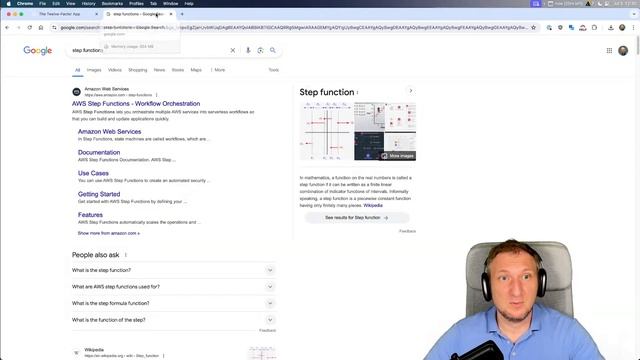Click the browser back arrow
Image resolution: width=640 pixels, height=360 pixels.
7,27
